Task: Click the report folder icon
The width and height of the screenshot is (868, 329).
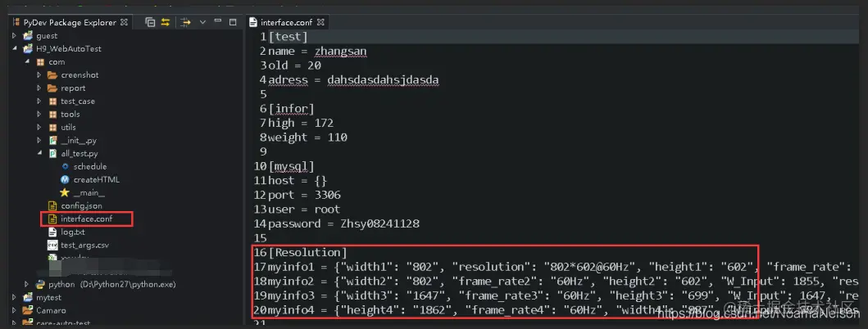Action: (x=52, y=88)
